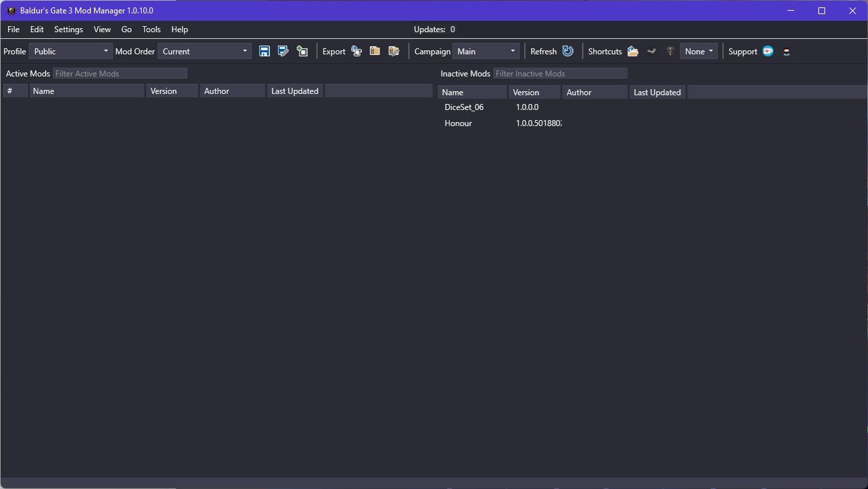This screenshot has width=868, height=489.
Task: Maximize the Mod Manager window
Action: [822, 11]
